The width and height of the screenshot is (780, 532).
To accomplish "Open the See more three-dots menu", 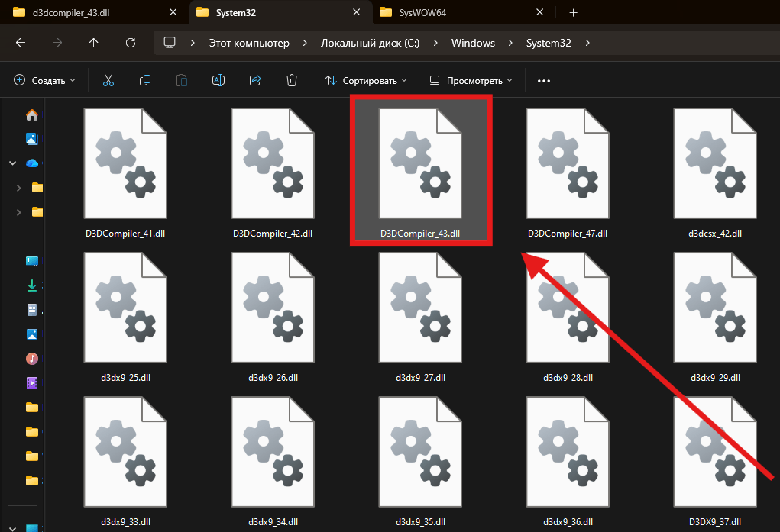I will 544,80.
